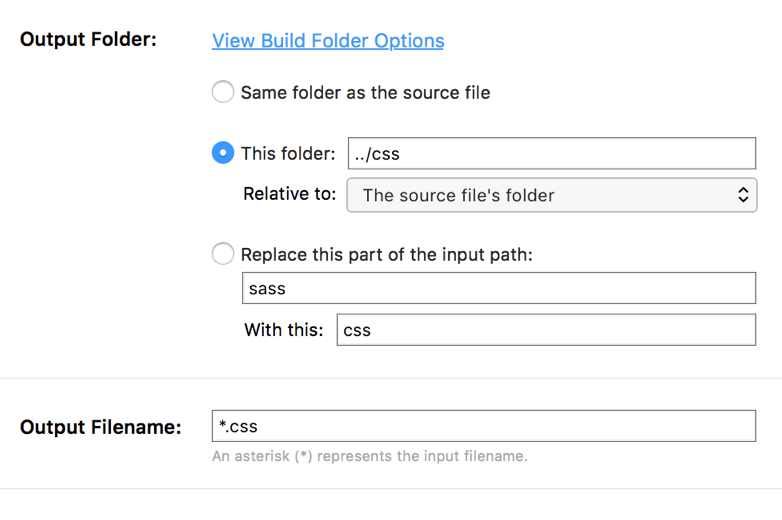This screenshot has width=782, height=520.
Task: Focus the input path field containing sass
Action: point(498,289)
